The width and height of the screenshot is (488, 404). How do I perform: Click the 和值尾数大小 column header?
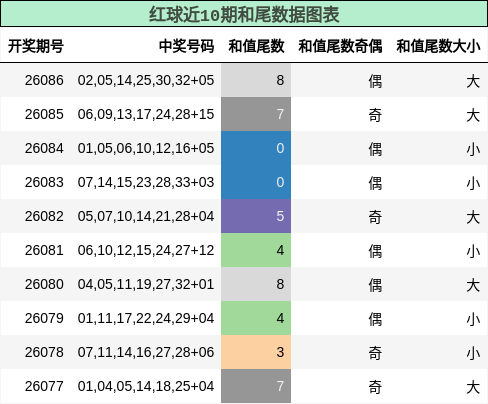click(438, 46)
